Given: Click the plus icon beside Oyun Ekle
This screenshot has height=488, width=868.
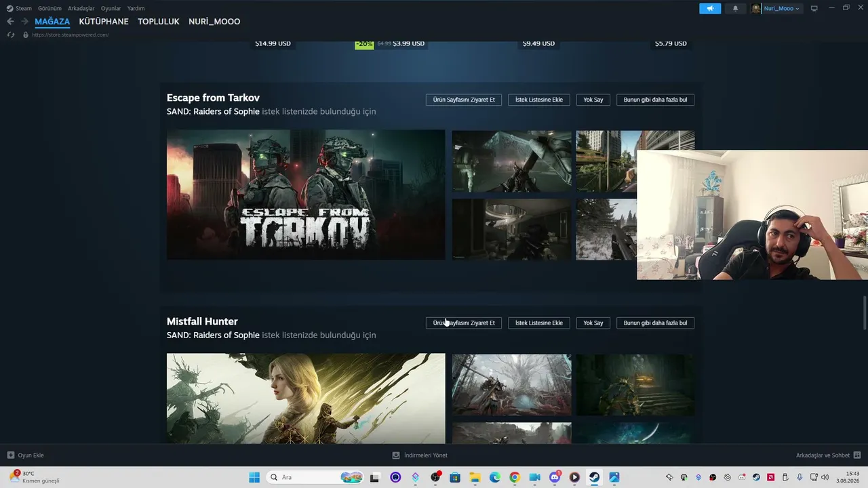Looking at the screenshot, I should click(x=10, y=455).
